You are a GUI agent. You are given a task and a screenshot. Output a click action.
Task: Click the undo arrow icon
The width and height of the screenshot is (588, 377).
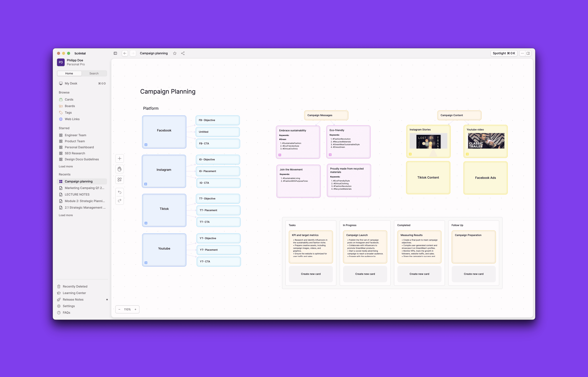[x=119, y=192]
